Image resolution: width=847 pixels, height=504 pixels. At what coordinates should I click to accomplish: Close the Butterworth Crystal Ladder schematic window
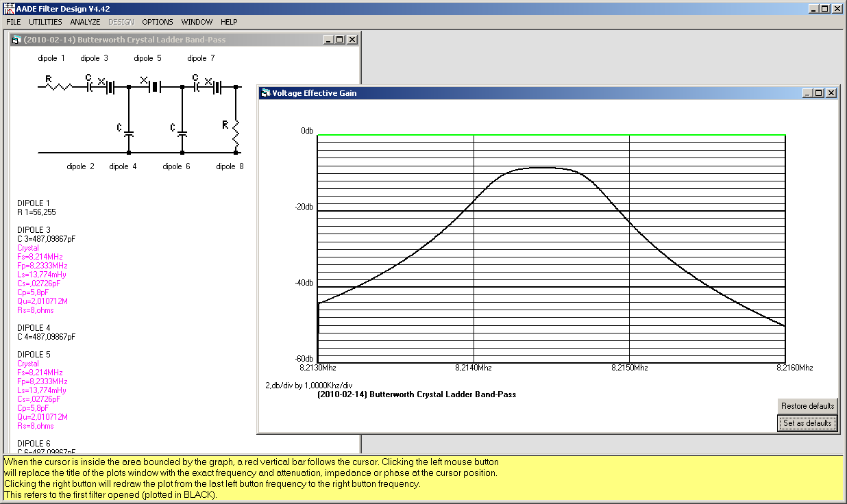(352, 40)
